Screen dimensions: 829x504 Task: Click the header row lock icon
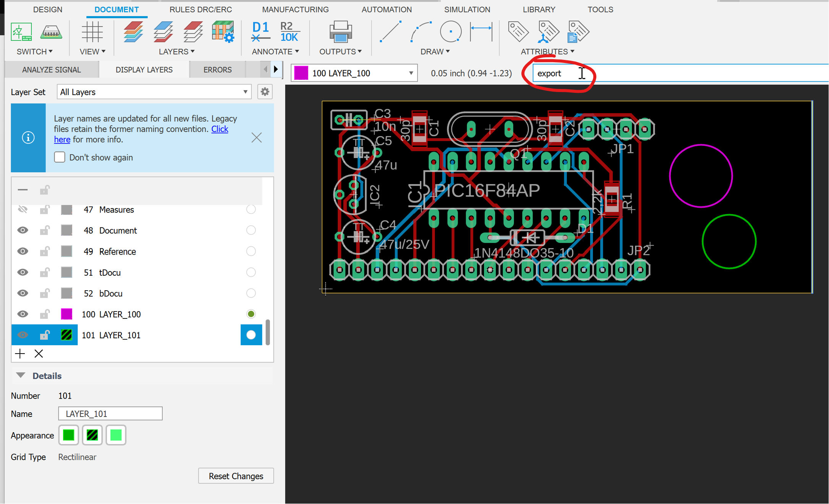(45, 190)
